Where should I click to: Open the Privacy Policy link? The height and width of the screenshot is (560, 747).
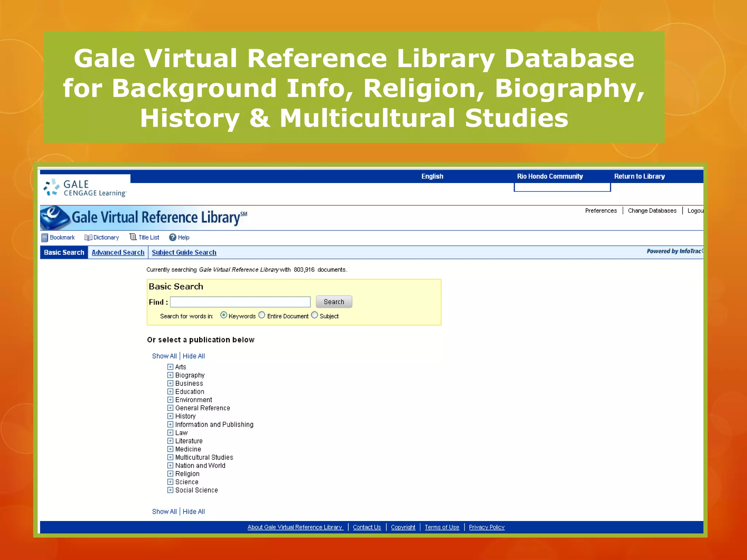487,527
